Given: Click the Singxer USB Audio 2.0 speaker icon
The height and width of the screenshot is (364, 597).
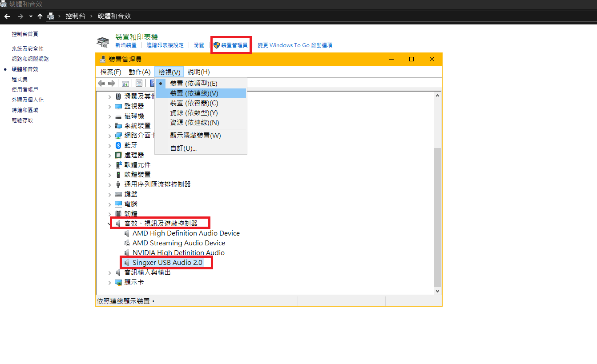Looking at the screenshot, I should coord(127,263).
